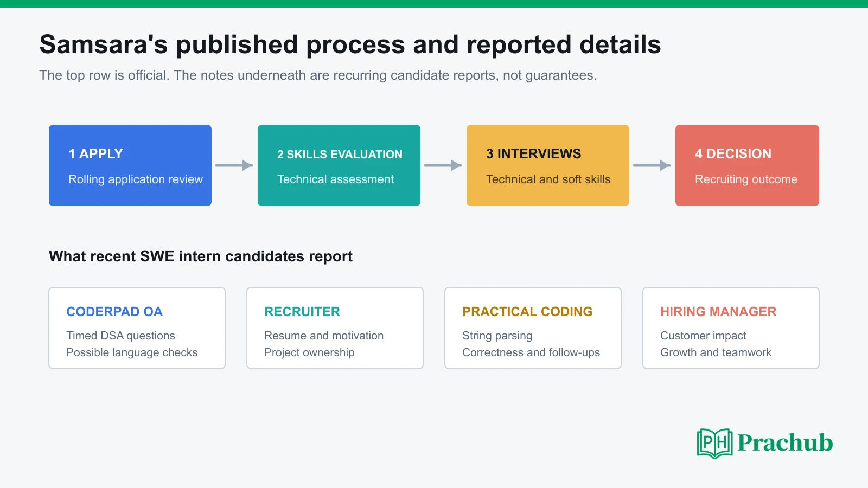Click the "Correctness and follow-ups" line
This screenshot has width=868, height=488.
531,352
